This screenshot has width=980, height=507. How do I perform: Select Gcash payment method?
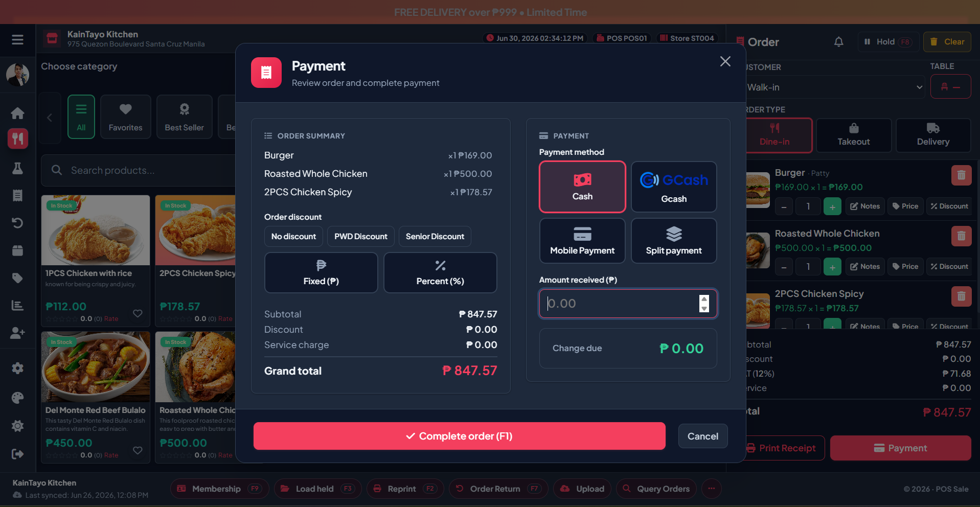(x=674, y=187)
